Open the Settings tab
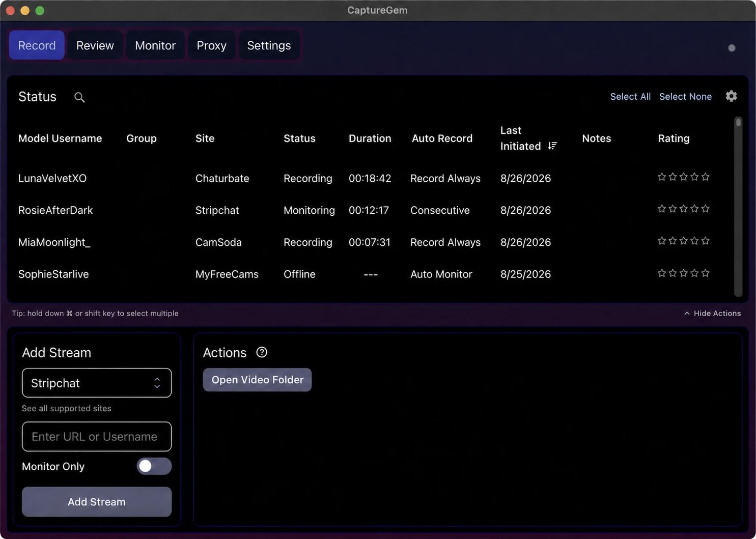Image resolution: width=756 pixels, height=539 pixels. point(269,45)
